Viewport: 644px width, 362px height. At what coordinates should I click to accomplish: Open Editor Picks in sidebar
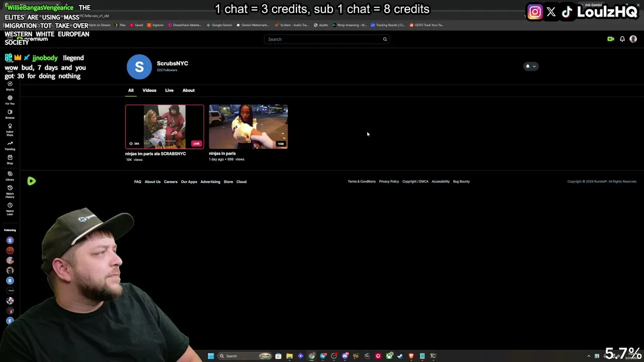click(10, 130)
